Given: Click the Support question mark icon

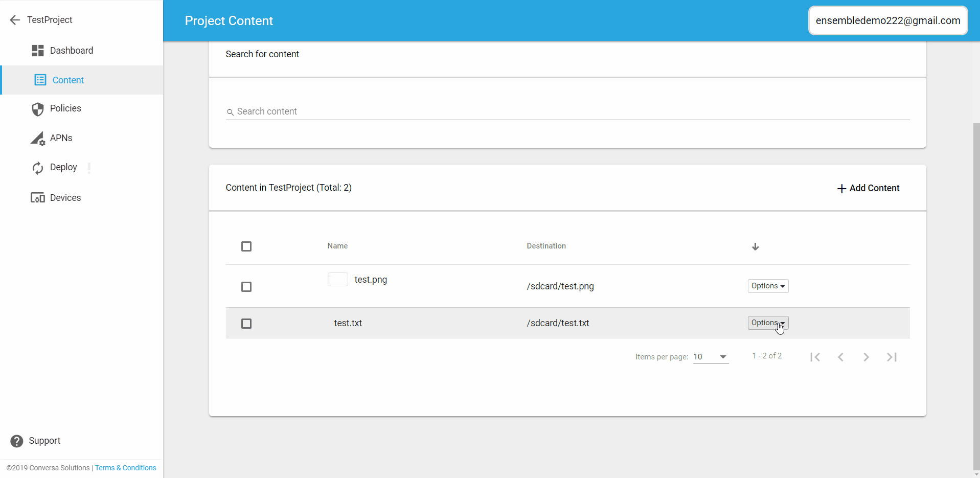Looking at the screenshot, I should tap(17, 441).
